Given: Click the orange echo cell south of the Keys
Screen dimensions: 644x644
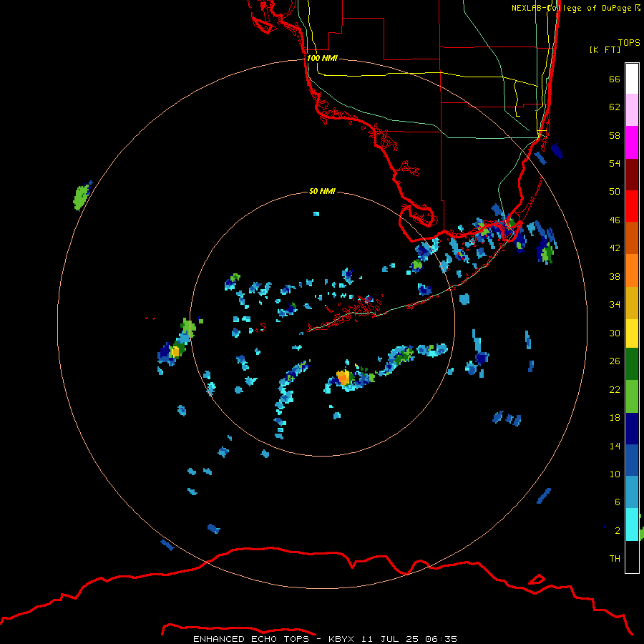Looking at the screenshot, I should tap(343, 376).
